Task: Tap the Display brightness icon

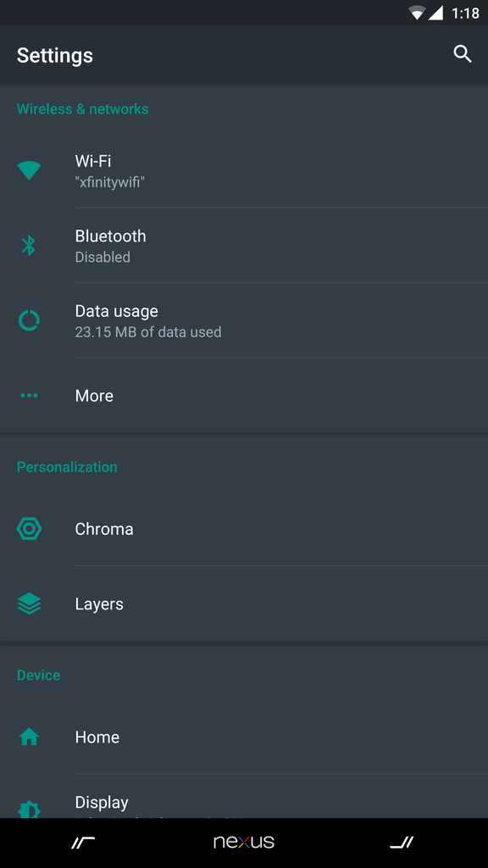Action: pyautogui.click(x=29, y=810)
